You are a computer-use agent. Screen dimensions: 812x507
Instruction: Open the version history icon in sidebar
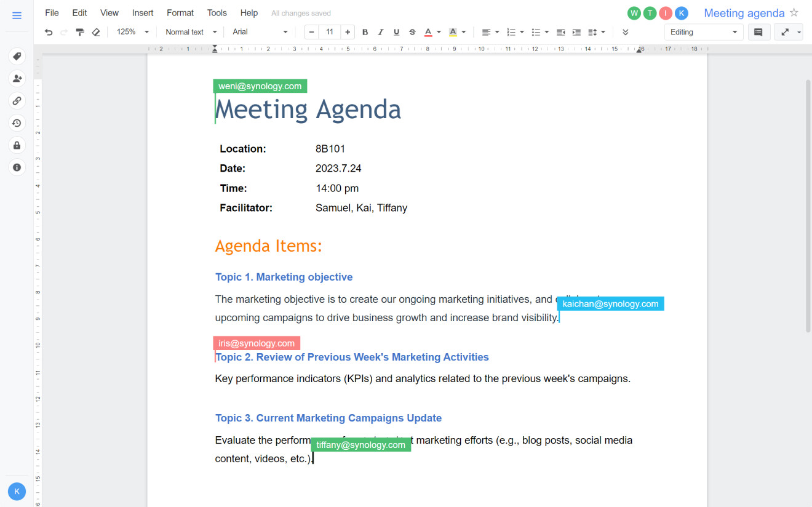point(17,123)
